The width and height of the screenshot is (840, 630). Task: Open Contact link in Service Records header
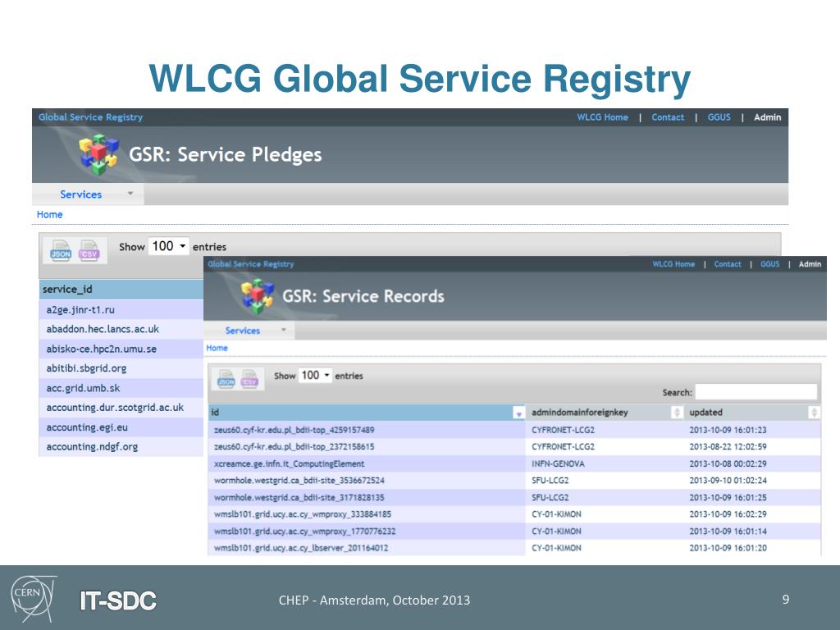[x=728, y=264]
